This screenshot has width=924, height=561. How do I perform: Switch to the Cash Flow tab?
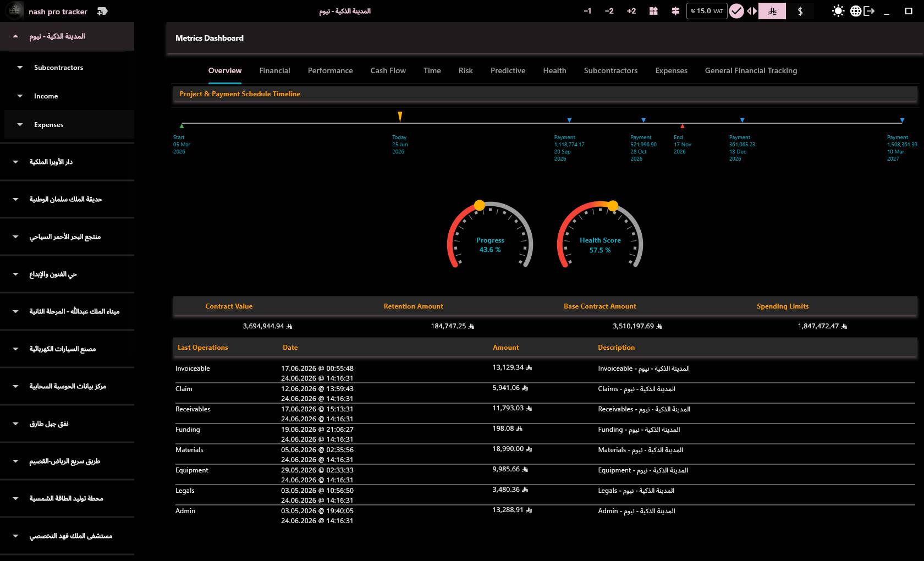[x=388, y=70]
